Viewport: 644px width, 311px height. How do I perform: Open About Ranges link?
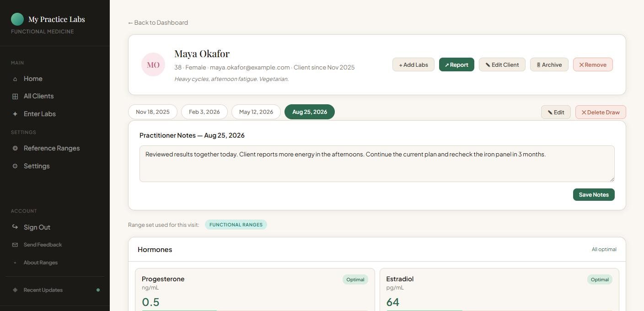point(55,263)
